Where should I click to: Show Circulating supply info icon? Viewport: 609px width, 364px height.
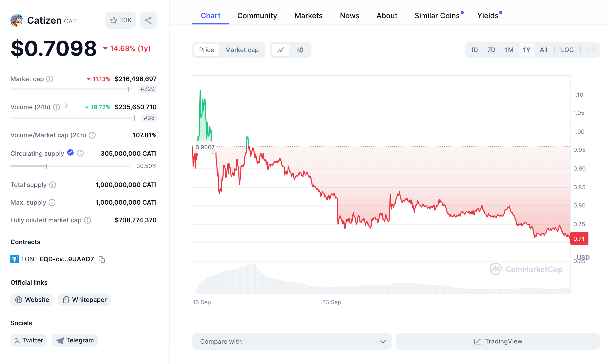click(80, 153)
